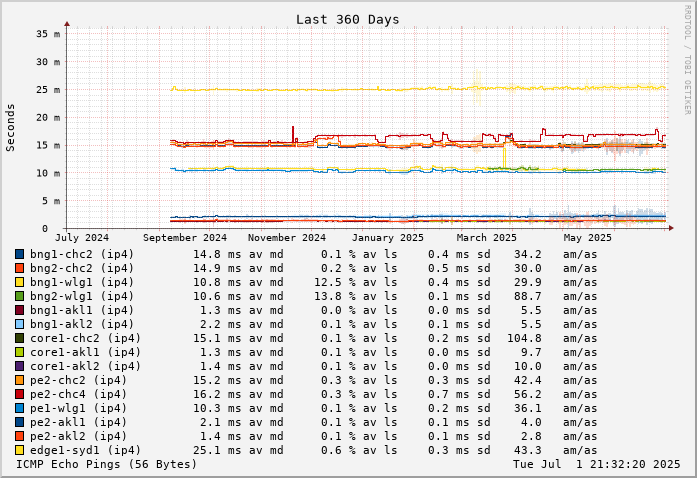Click the pe2-chc4 red legend swatch
The width and height of the screenshot is (697, 478).
coord(19,394)
